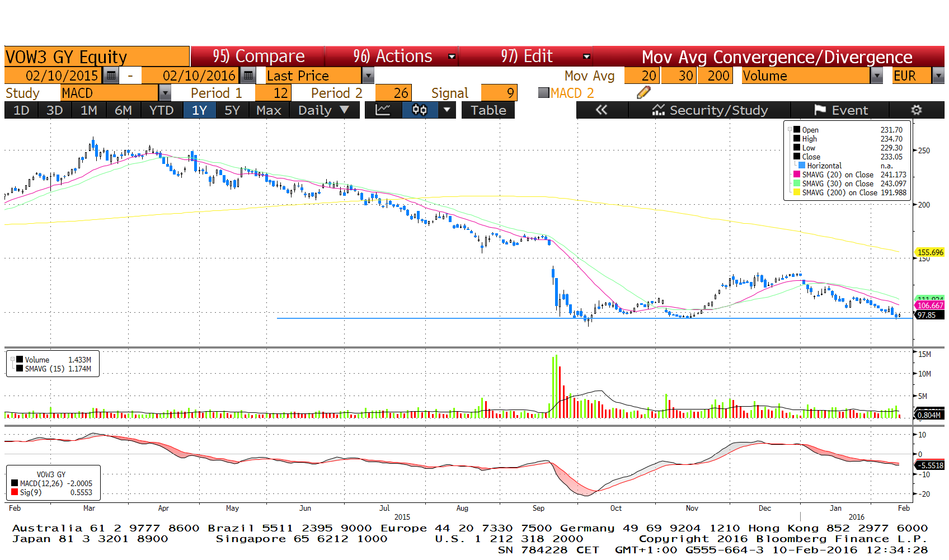The width and height of the screenshot is (949, 560).
Task: Open the end date calendar picker
Action: [248, 76]
